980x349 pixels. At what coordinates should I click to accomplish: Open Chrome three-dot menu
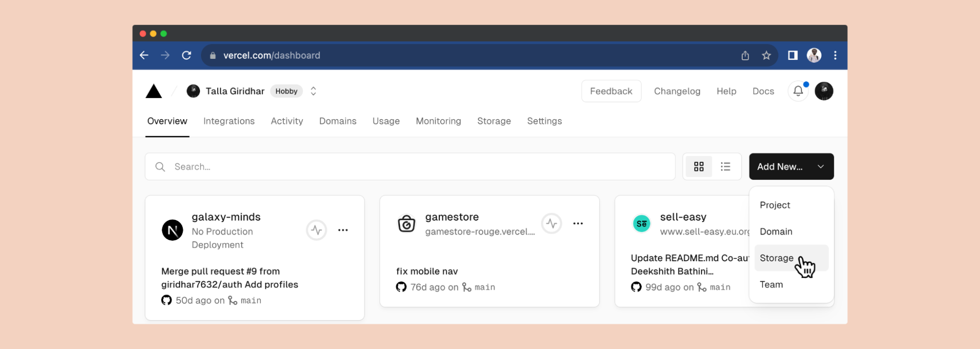[835, 55]
